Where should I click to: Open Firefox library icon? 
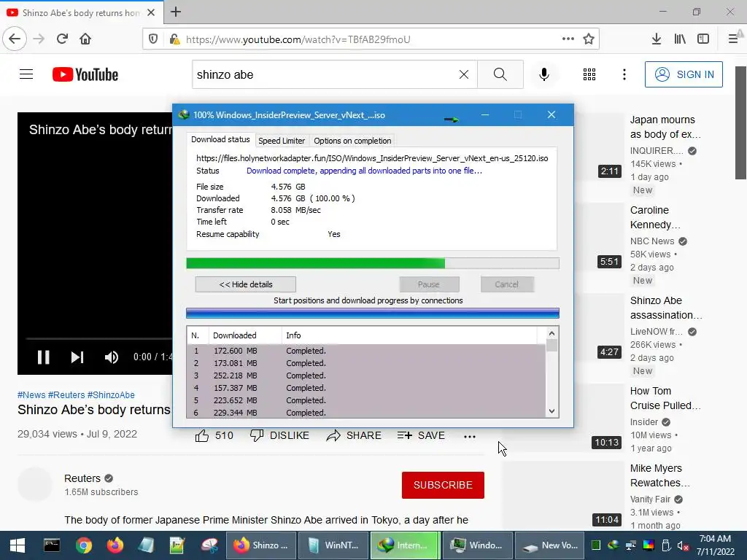click(680, 39)
